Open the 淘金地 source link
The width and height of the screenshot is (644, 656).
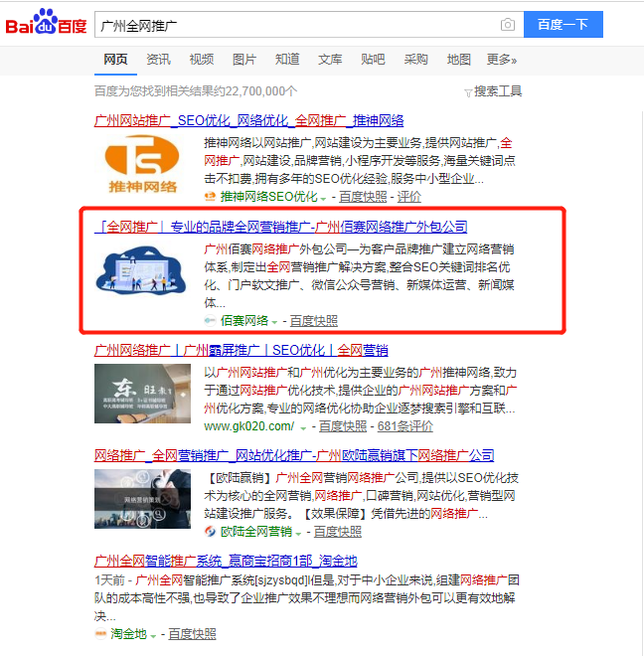[x=128, y=634]
